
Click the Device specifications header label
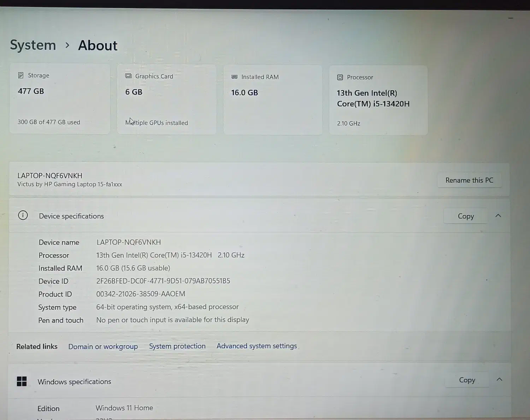click(x=71, y=216)
